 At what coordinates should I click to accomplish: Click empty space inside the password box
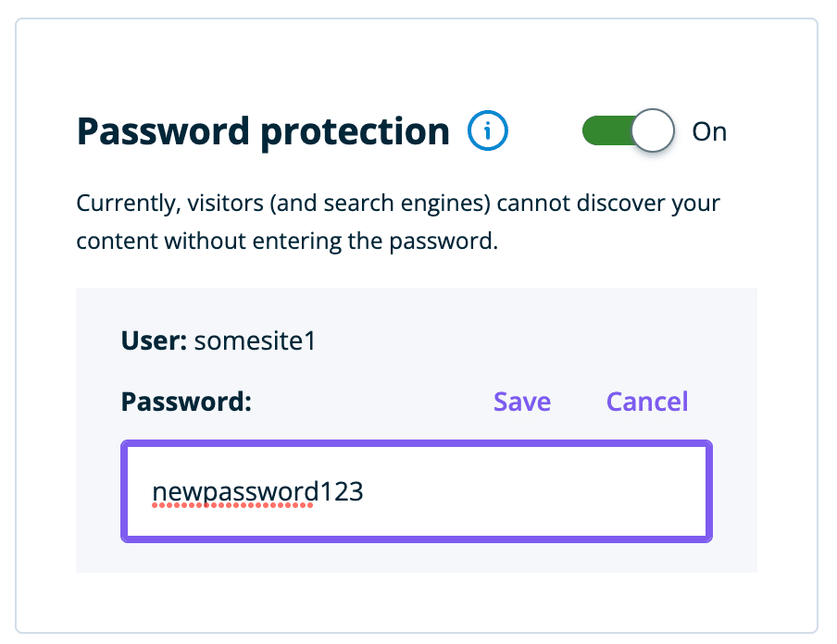[x=556, y=492]
